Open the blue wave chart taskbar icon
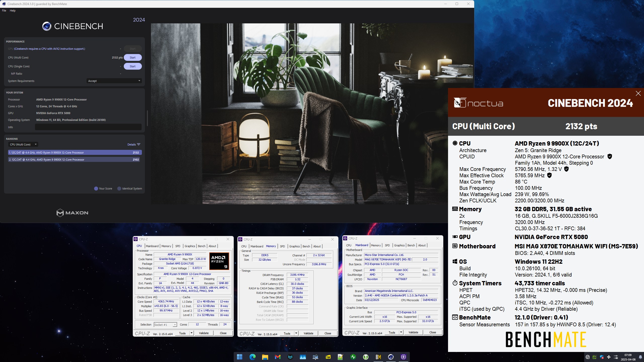 click(303, 357)
